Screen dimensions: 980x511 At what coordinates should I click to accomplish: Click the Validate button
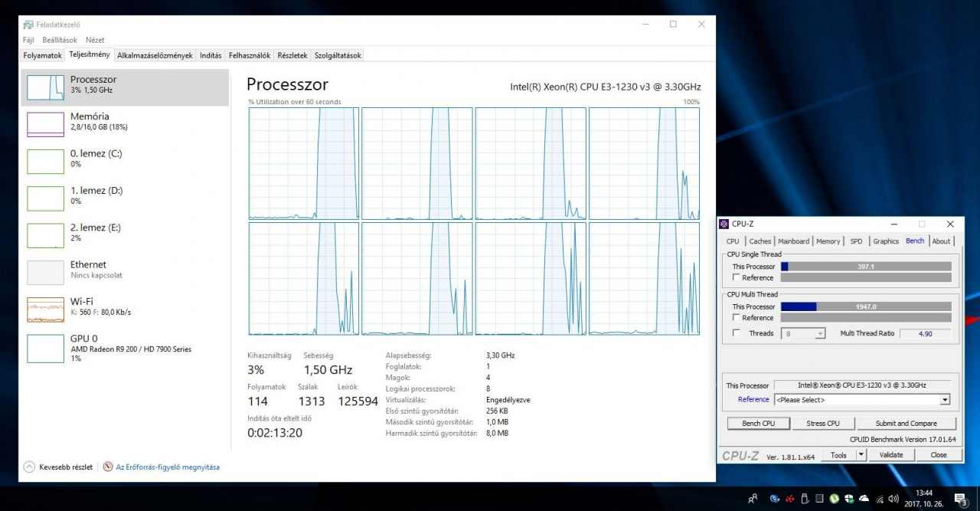[x=891, y=455]
